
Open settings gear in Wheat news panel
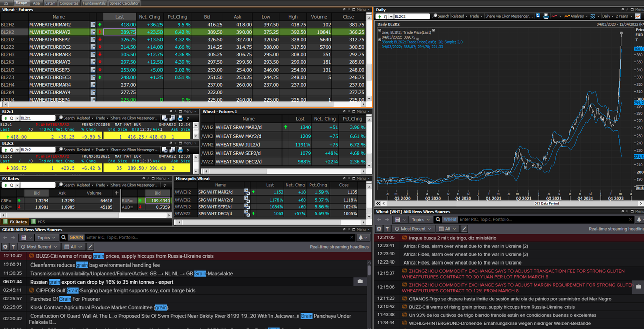point(379,229)
